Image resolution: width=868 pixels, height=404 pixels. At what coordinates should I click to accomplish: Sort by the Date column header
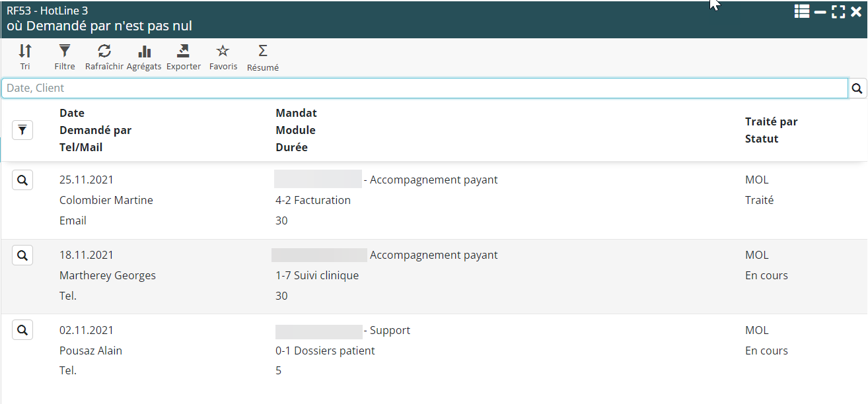coord(72,113)
